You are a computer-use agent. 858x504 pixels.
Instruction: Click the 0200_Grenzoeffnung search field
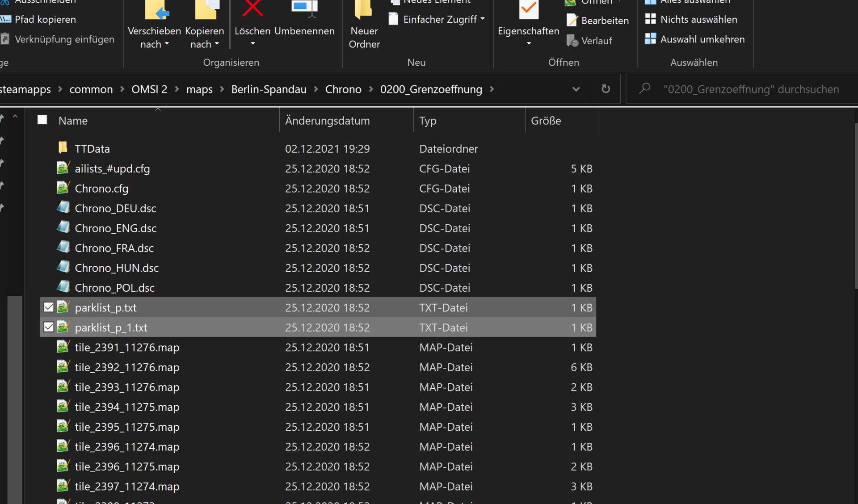751,89
